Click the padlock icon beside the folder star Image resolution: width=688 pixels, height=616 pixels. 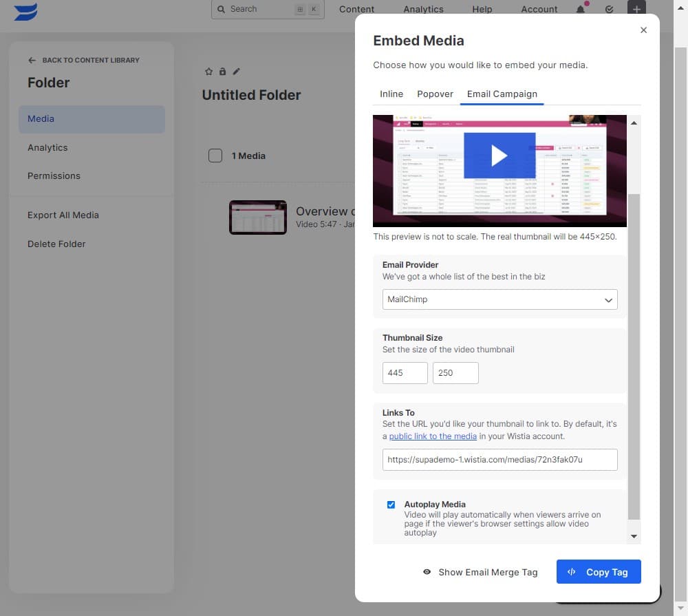(222, 71)
